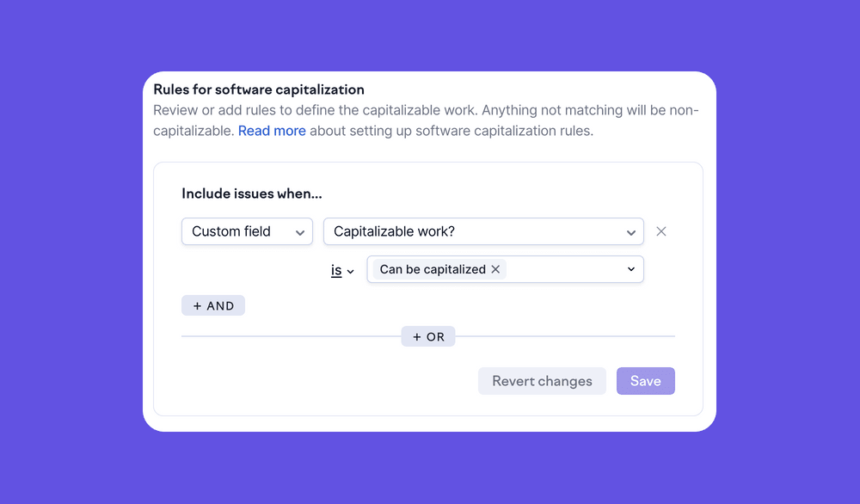
Task: Click the chevron on the Custom field selector
Action: [300, 231]
